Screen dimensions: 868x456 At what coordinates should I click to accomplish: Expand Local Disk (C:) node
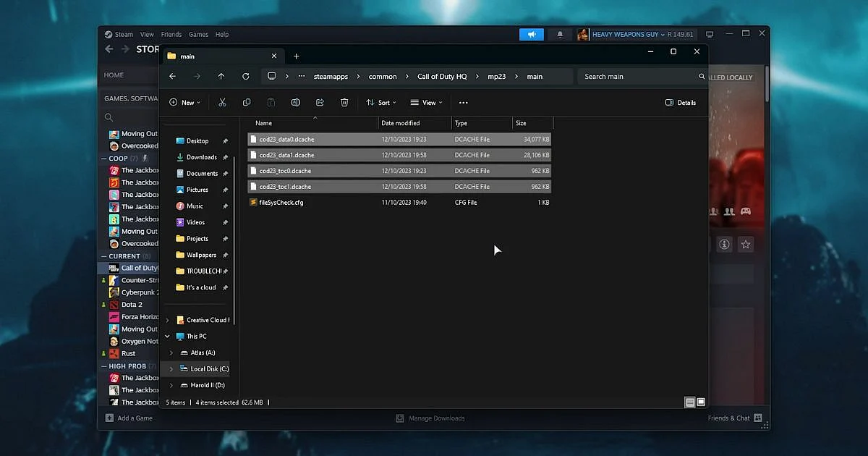tap(171, 368)
